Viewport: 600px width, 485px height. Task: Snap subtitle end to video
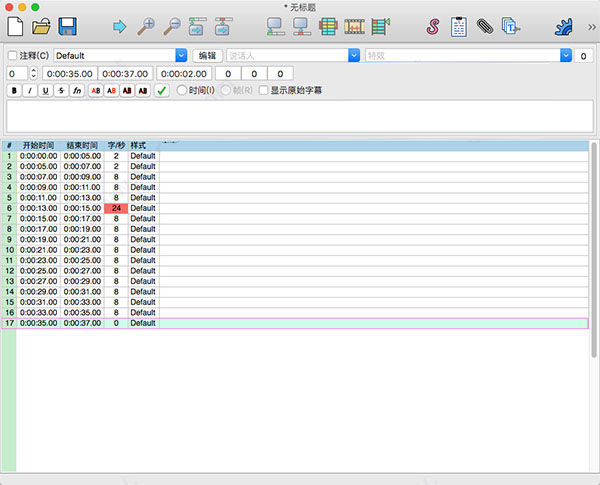tap(302, 27)
